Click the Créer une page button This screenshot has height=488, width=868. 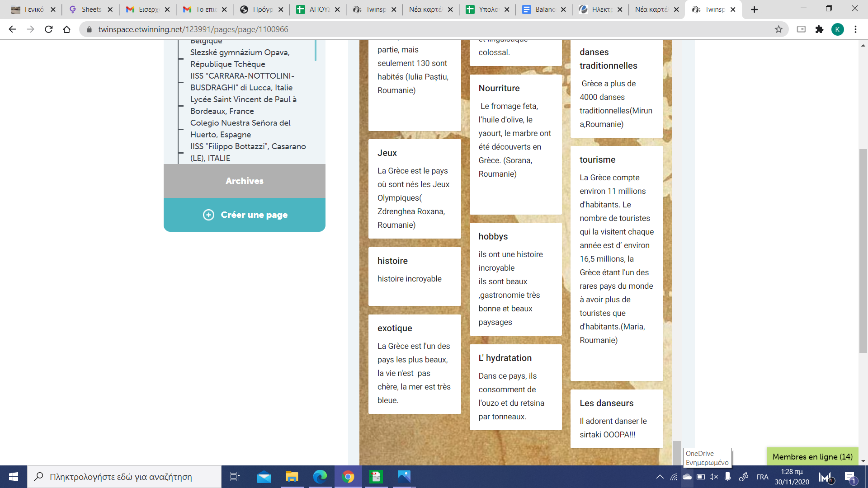[x=245, y=215]
